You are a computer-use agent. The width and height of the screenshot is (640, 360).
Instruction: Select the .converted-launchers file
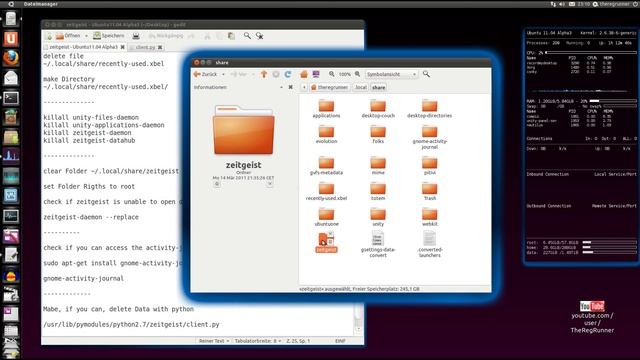pos(429,244)
